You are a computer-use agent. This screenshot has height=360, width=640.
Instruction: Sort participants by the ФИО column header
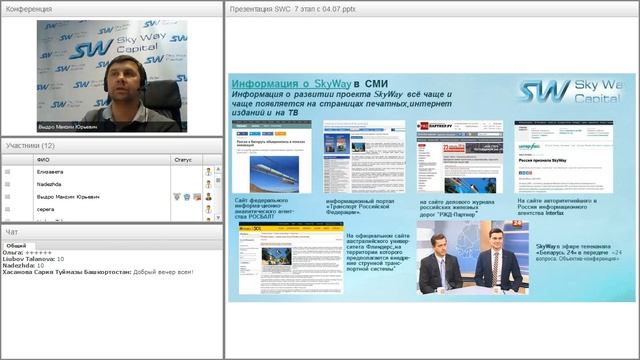click(102, 160)
